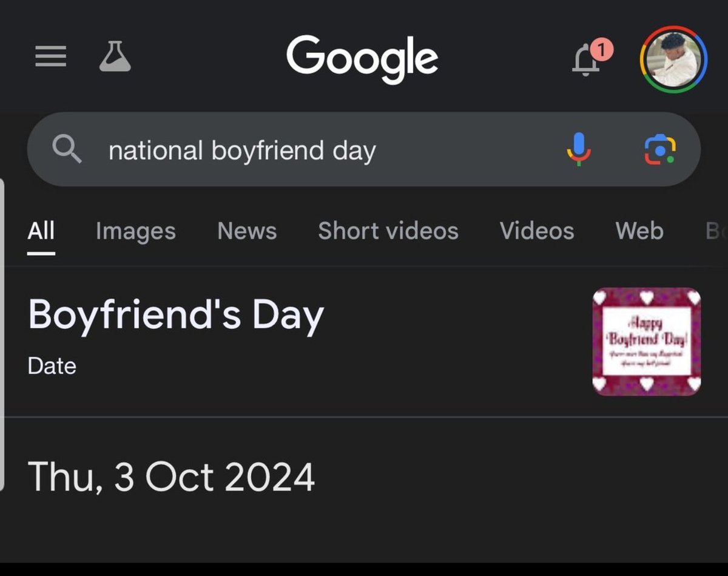Stay on the All results tab
728x576 pixels.
[x=41, y=231]
